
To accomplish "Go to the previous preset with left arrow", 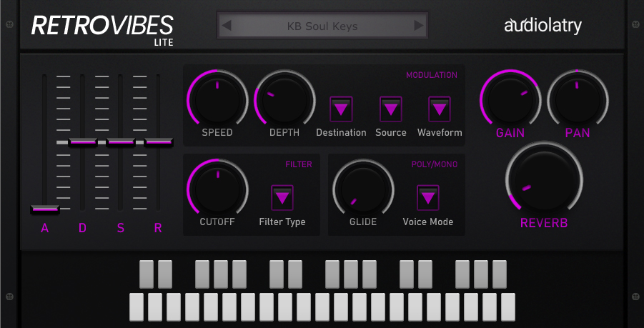I will click(x=227, y=26).
